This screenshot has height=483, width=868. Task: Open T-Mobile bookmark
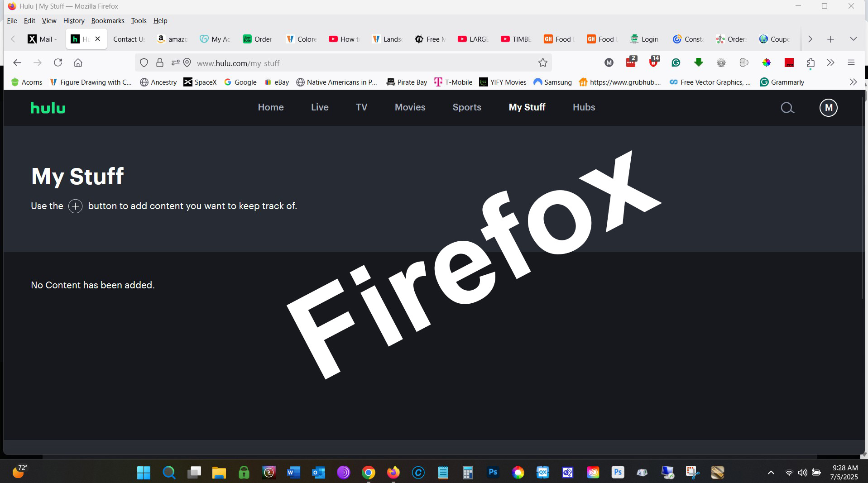(453, 82)
